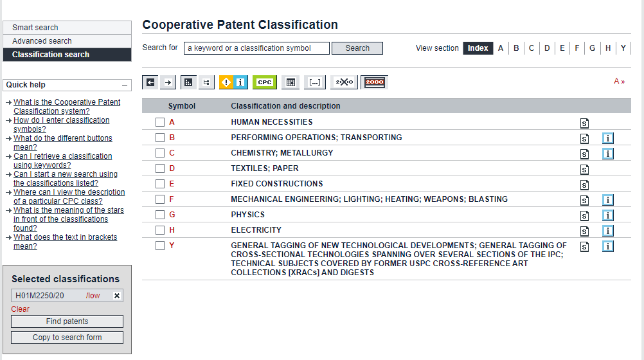Toggle the tree hierarchy view icon
The height and width of the screenshot is (360, 644).
206,82
